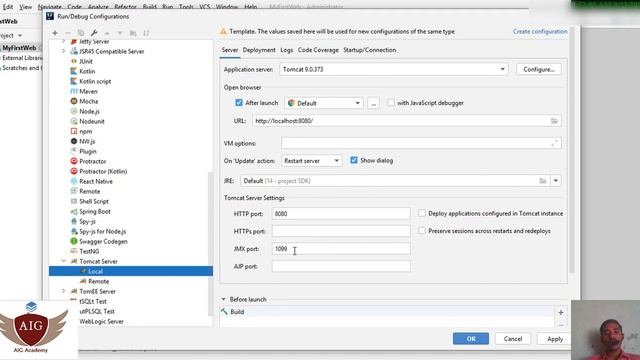Open the On 'Update' action dropdown
640x360 pixels.
(x=311, y=161)
